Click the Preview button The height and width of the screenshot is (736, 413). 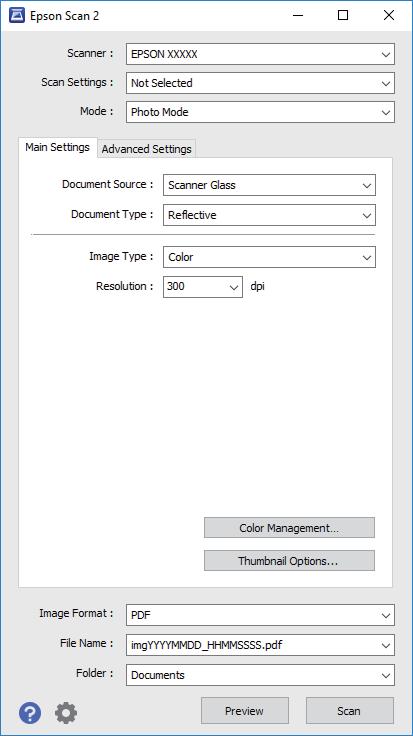245,711
